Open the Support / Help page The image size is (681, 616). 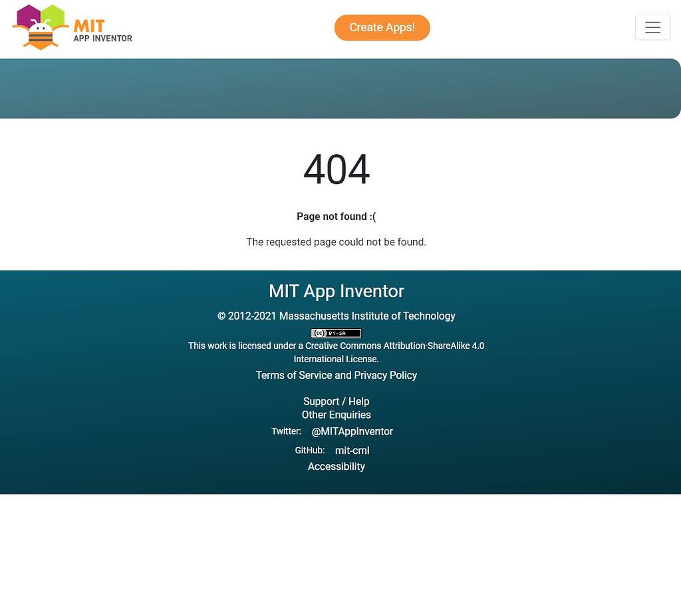336,401
